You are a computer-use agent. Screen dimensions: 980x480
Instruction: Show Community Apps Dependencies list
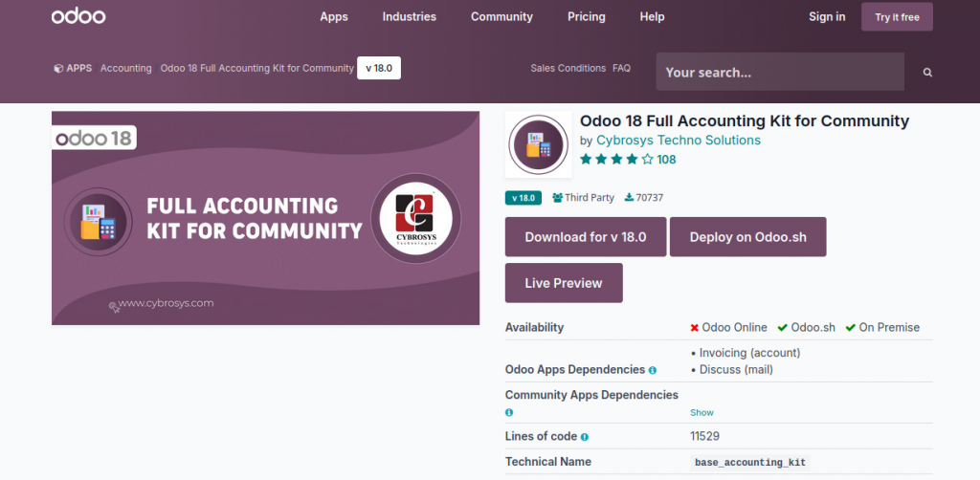click(x=702, y=413)
